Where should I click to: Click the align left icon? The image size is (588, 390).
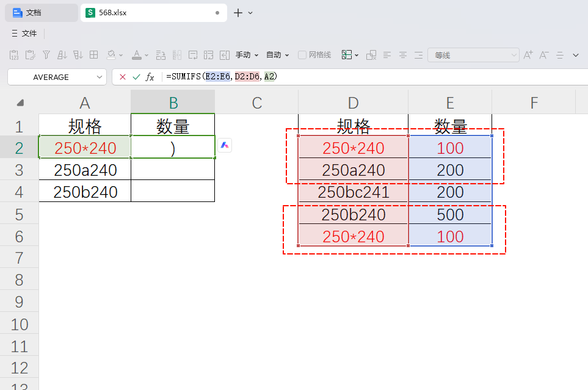point(387,55)
